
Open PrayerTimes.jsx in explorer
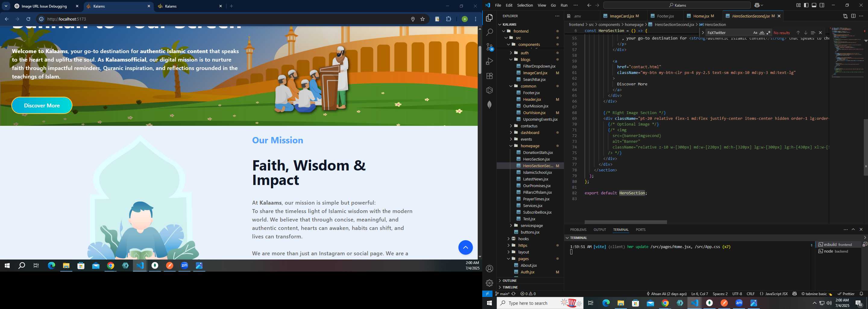tap(536, 199)
